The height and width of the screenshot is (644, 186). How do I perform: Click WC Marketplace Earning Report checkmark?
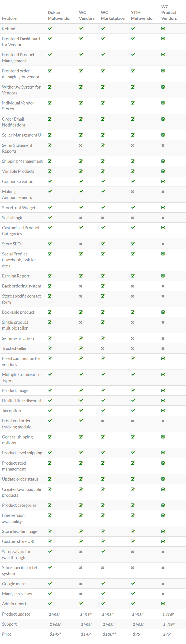[103, 276]
